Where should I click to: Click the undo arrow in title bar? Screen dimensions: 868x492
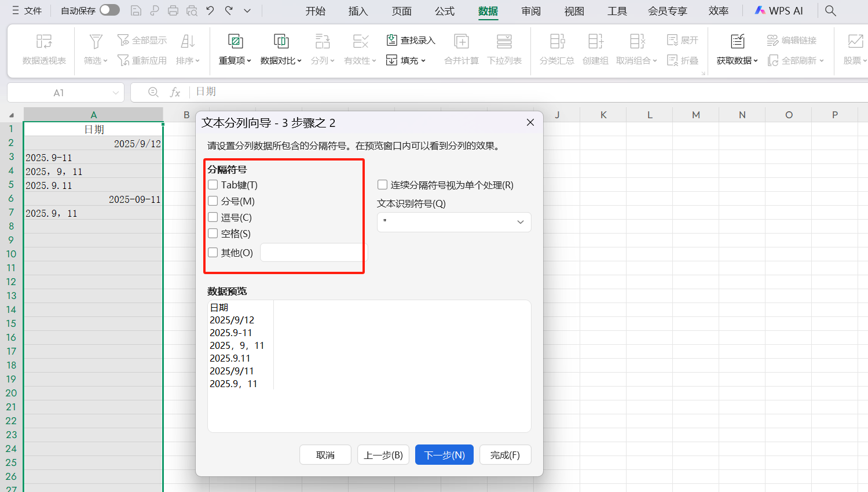[x=210, y=10]
